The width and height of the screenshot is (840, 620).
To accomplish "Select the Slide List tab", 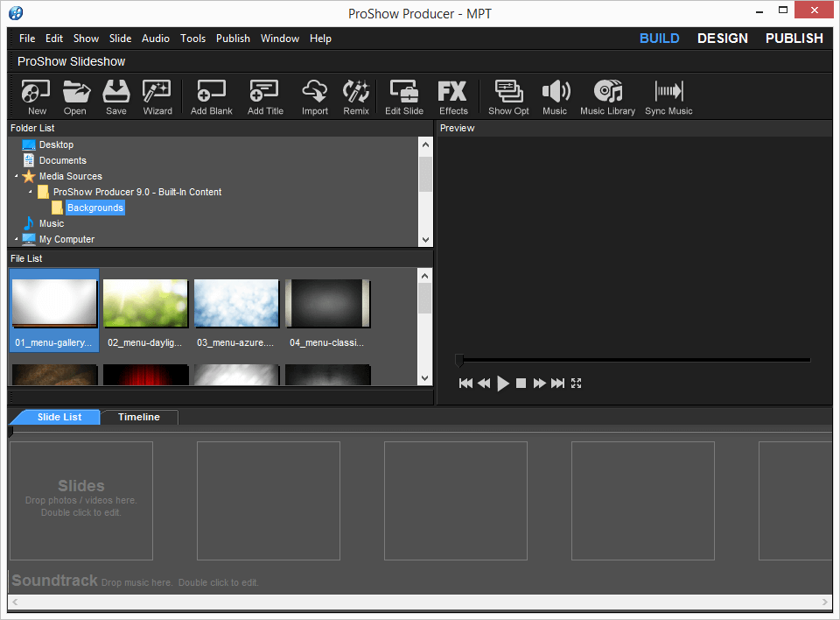I will coord(59,417).
